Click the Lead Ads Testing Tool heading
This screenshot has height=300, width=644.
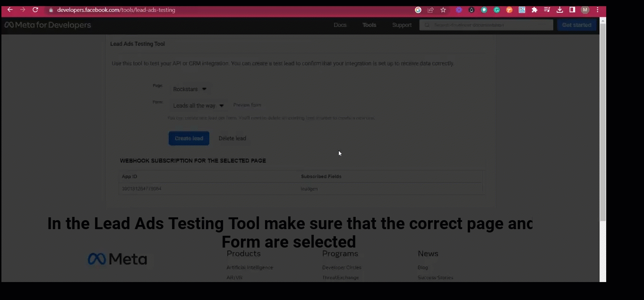[137, 44]
